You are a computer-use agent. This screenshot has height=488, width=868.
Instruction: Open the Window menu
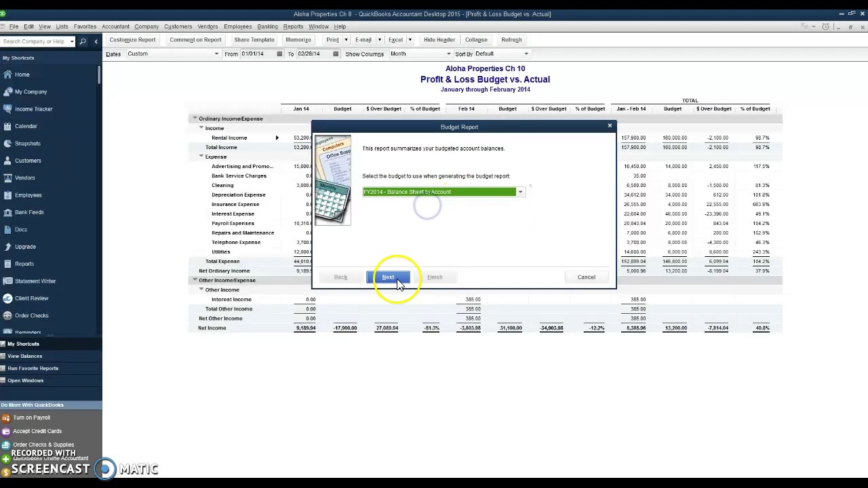(319, 26)
